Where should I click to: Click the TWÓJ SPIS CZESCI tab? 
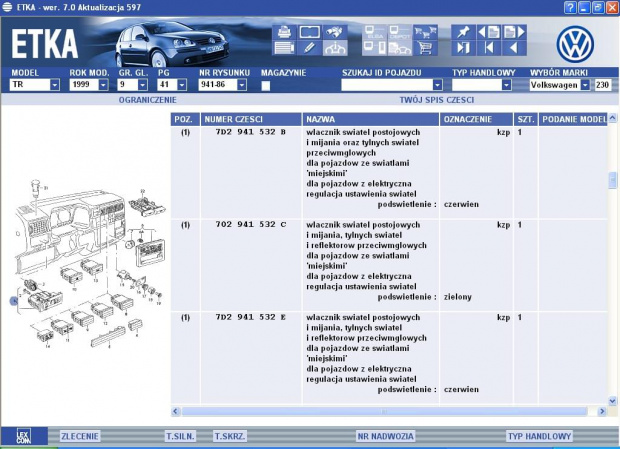pos(437,100)
